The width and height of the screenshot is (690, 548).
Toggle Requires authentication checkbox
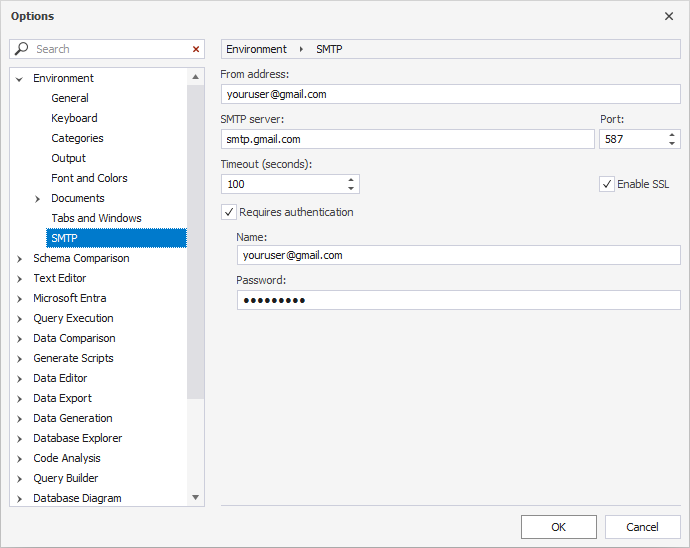point(229,212)
